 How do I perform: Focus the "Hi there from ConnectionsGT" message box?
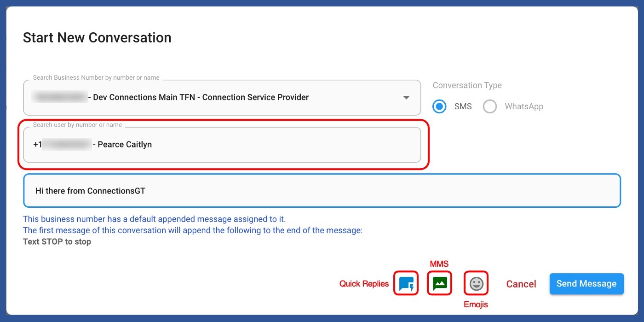[x=322, y=191]
